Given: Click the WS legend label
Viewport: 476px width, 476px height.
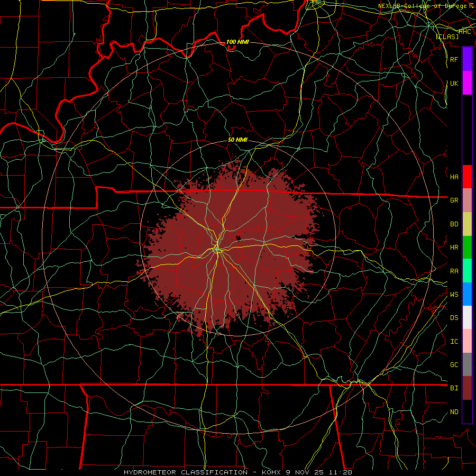Looking at the screenshot, I should point(454,295).
